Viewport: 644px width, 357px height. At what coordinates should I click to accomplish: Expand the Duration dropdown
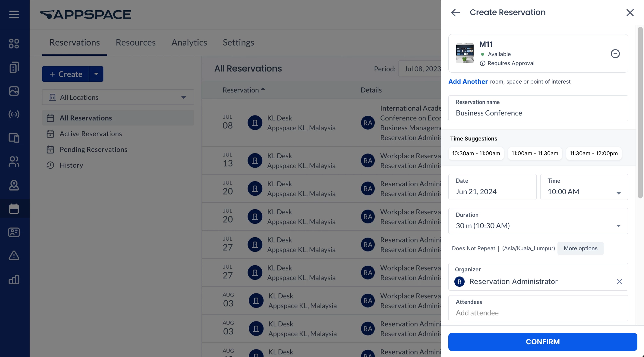tap(538, 221)
